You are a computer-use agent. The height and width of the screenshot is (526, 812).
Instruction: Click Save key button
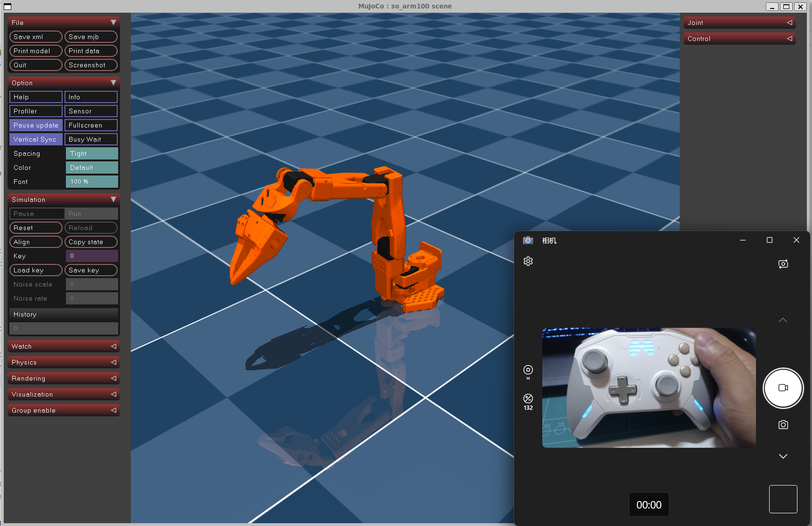click(x=91, y=270)
